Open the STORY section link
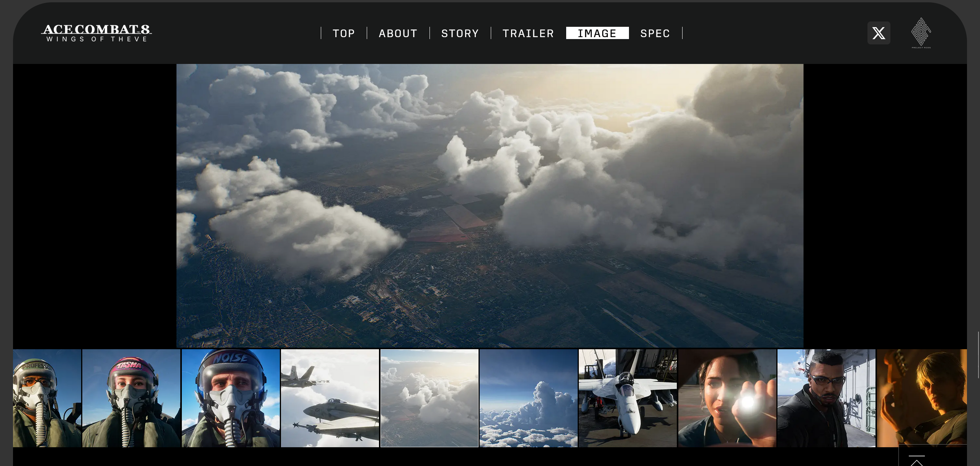This screenshot has height=466, width=980. (460, 33)
